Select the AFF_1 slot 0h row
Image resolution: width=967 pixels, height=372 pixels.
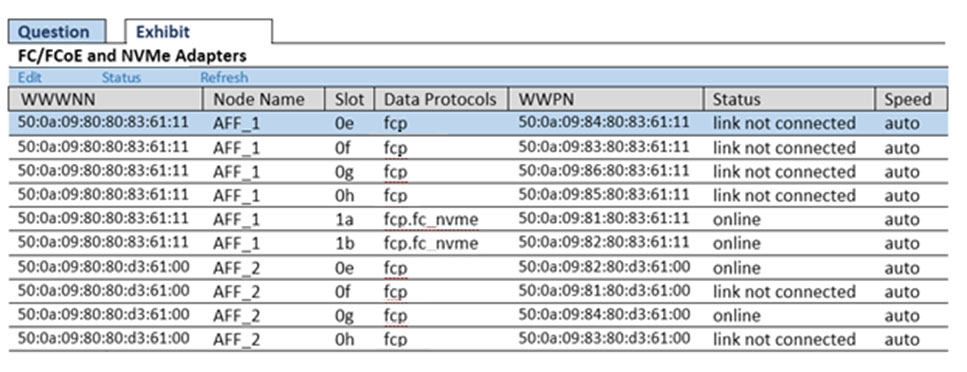[x=479, y=196]
